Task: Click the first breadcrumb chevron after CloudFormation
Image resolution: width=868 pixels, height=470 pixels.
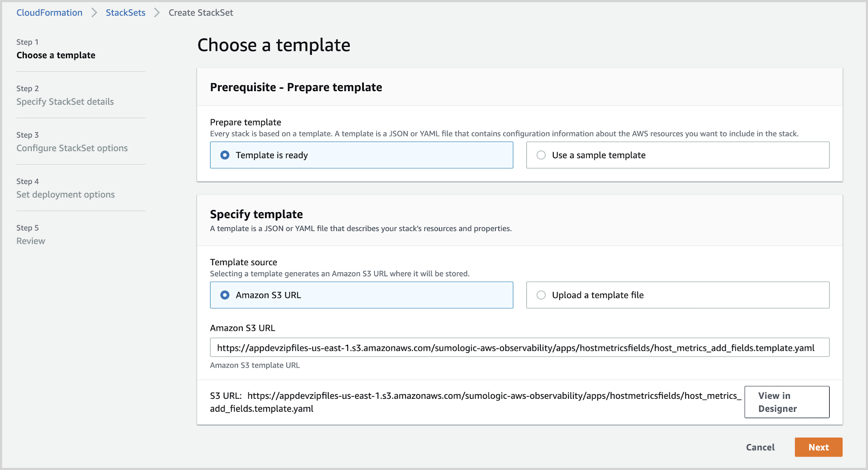Action: (94, 12)
